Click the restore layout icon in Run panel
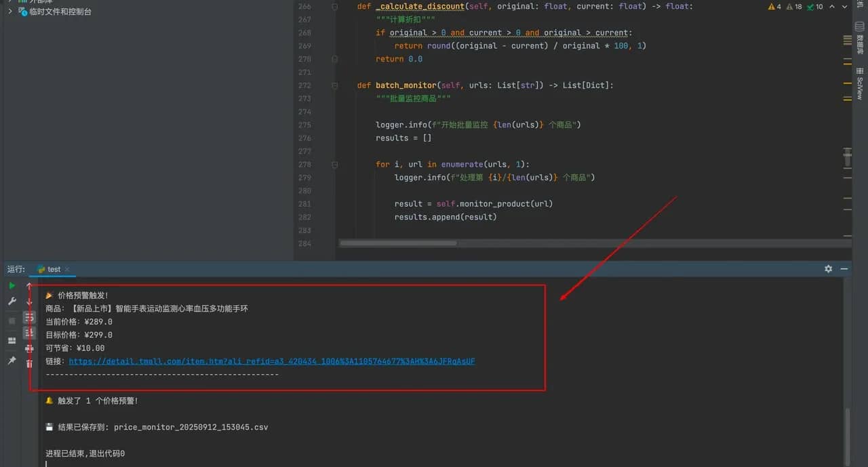This screenshot has height=467, width=868. pyautogui.click(x=12, y=340)
